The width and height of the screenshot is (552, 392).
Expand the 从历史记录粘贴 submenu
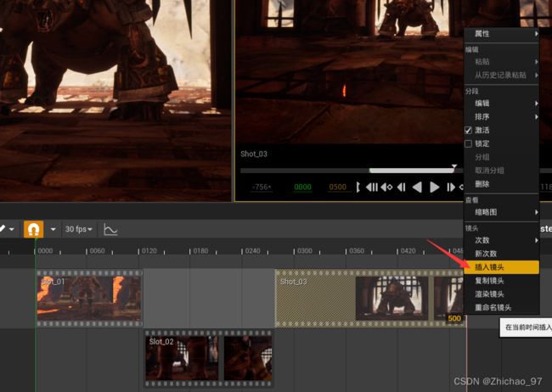[x=502, y=75]
